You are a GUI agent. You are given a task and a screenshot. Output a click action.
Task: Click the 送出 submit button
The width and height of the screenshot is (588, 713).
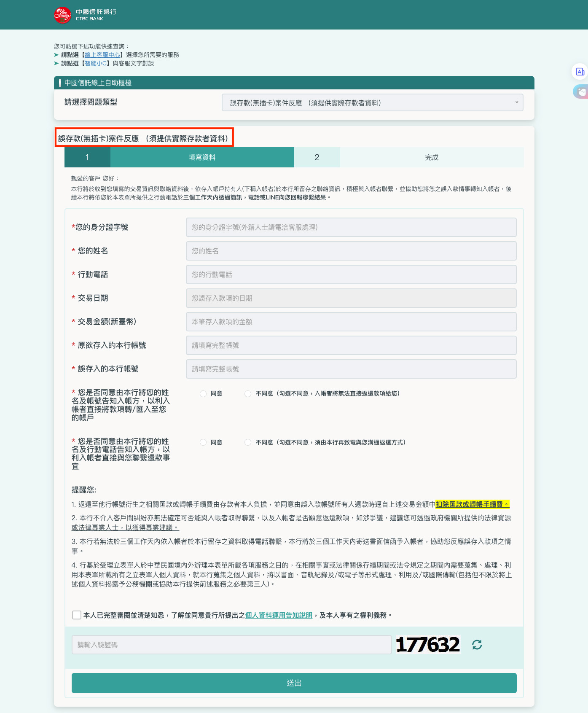coord(294,683)
